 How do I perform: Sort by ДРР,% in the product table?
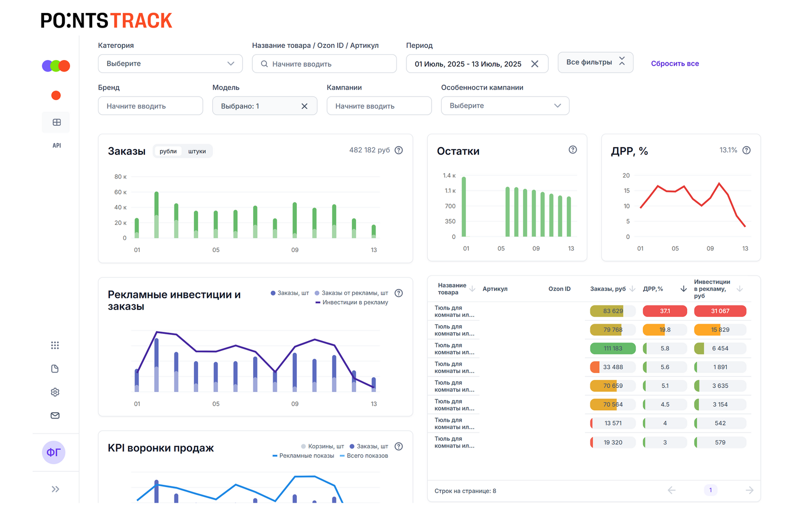[x=682, y=289]
